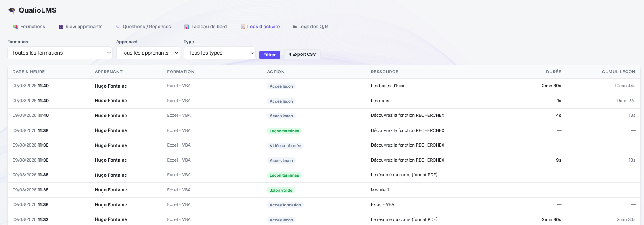Click the Les dates resource

(x=381, y=101)
